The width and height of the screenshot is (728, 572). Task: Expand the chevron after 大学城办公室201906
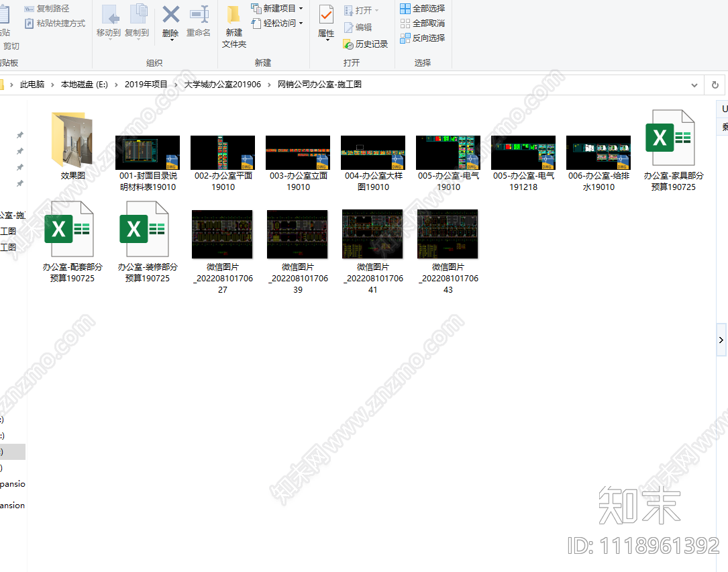[269, 85]
